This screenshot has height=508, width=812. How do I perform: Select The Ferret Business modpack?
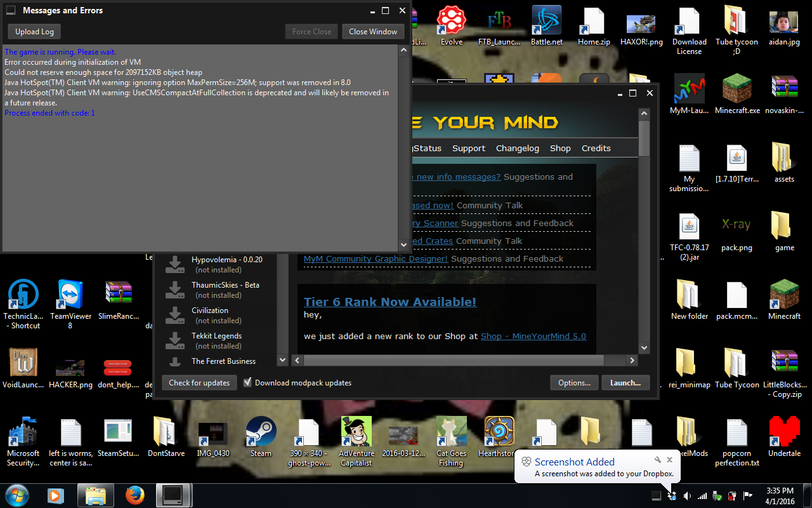tap(219, 361)
